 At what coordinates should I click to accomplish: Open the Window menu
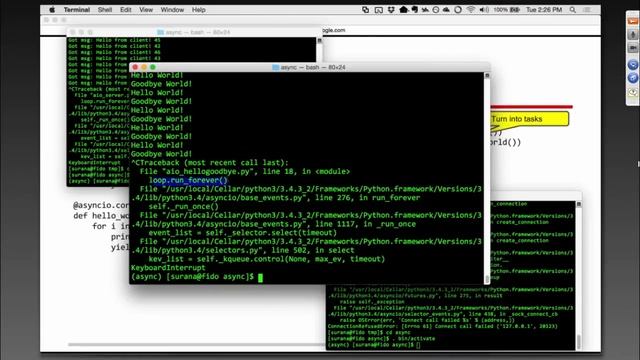coord(172,10)
